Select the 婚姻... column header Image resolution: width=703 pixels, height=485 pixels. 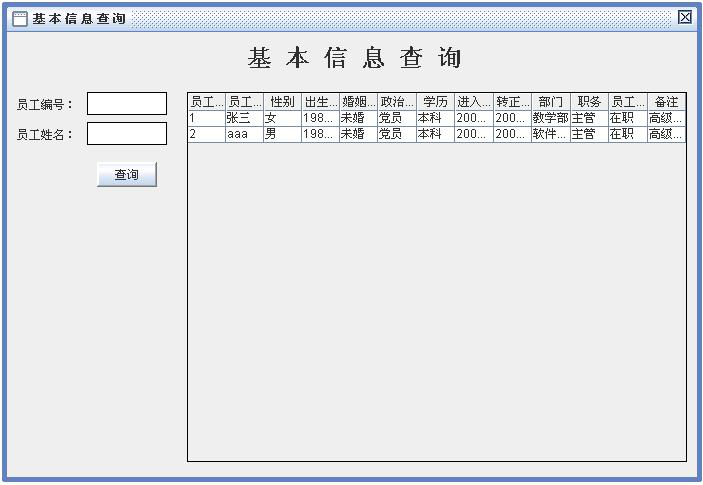pos(359,102)
